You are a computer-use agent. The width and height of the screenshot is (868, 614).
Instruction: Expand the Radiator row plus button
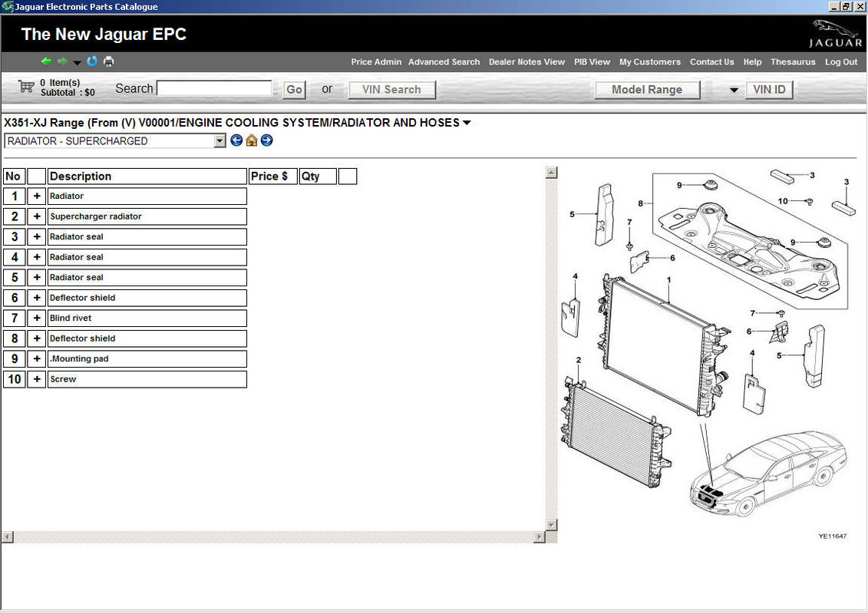click(x=37, y=196)
